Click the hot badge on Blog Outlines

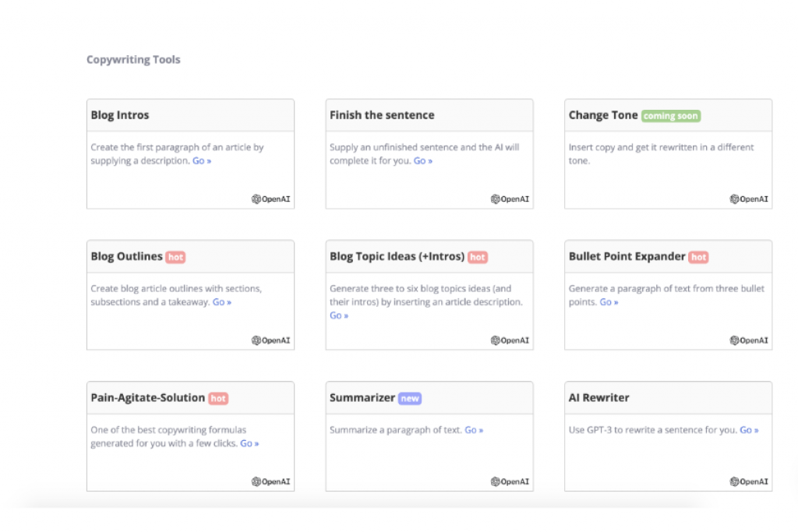(176, 256)
